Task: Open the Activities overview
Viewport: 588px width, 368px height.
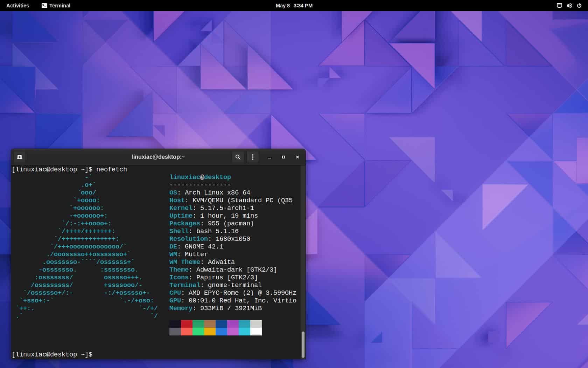Action: 17,6
